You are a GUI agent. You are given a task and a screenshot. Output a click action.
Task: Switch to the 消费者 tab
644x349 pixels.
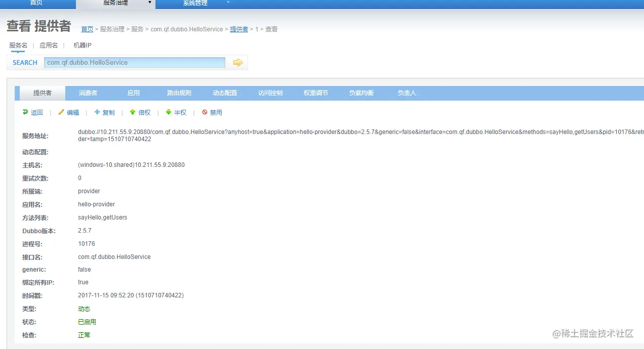coord(88,93)
